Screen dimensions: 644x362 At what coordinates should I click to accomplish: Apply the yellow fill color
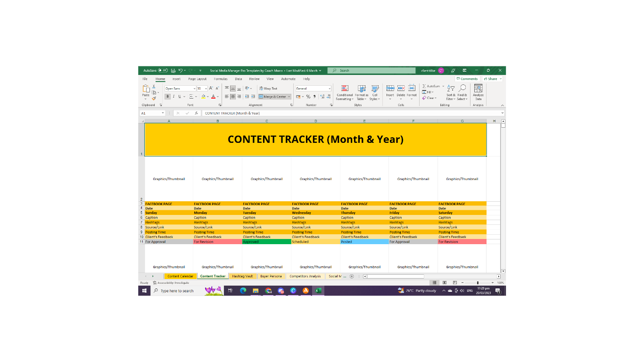204,97
